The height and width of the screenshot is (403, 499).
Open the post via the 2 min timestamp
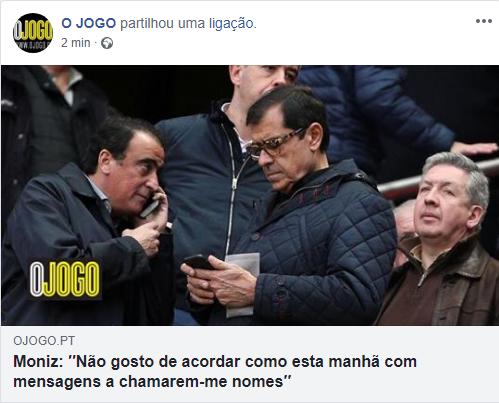click(76, 43)
